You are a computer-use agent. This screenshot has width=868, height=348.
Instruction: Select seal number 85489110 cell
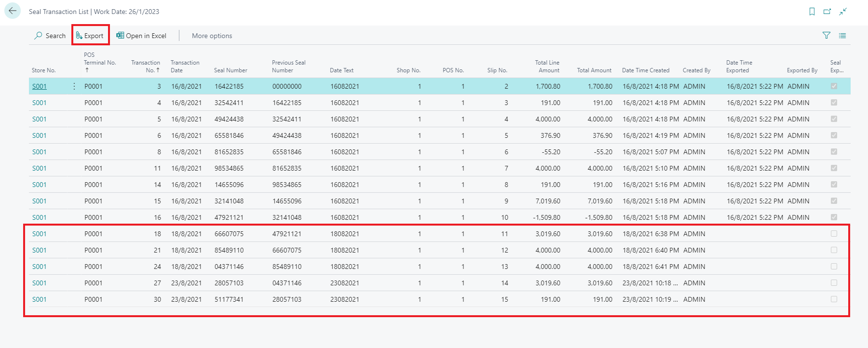[229, 250]
